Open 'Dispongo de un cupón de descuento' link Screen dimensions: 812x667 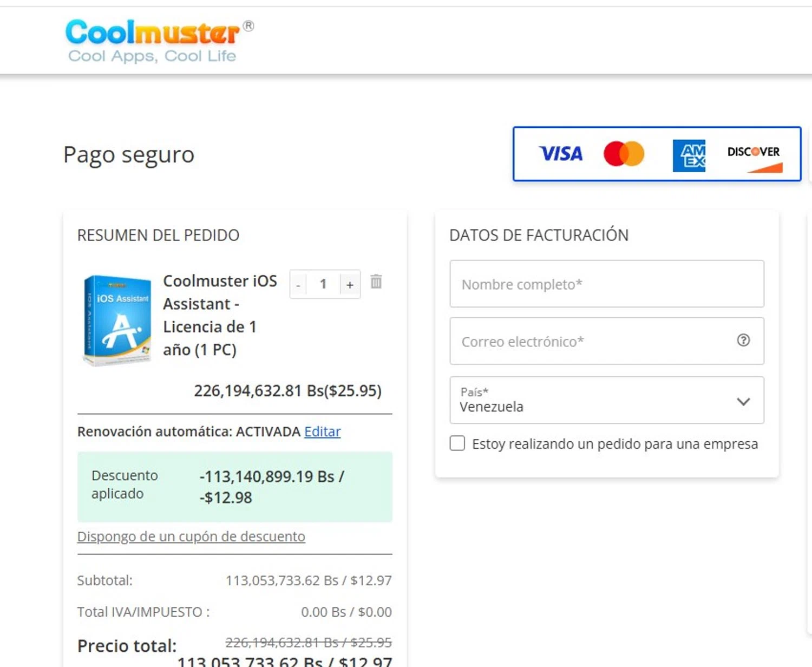[191, 537]
